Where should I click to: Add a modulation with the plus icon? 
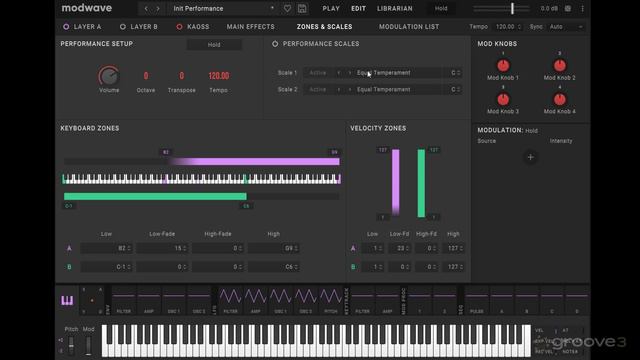coord(530,157)
